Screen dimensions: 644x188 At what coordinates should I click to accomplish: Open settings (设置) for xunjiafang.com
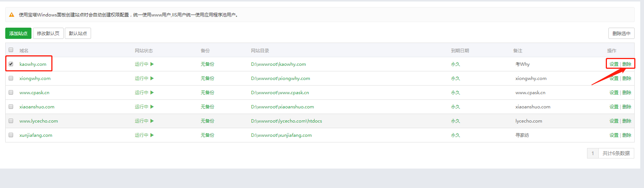[x=614, y=135]
